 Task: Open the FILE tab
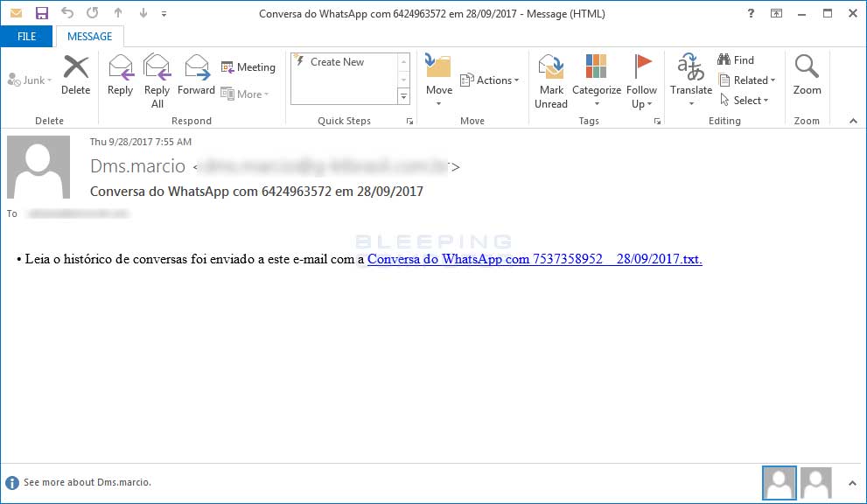[x=26, y=37]
